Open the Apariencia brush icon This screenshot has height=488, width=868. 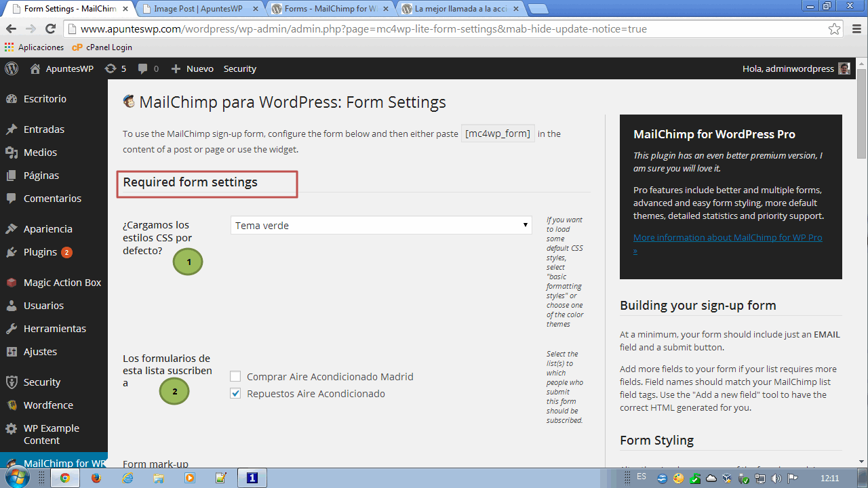point(12,229)
